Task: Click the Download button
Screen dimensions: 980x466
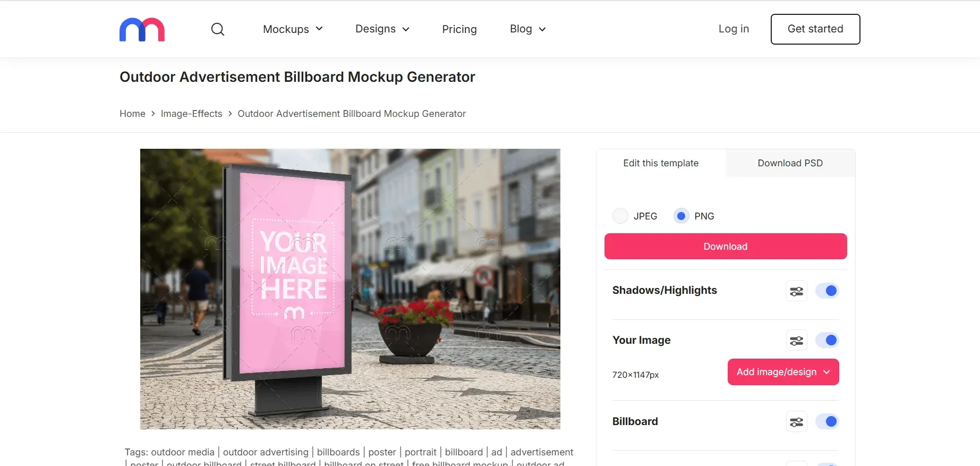Action: pyautogui.click(x=725, y=246)
